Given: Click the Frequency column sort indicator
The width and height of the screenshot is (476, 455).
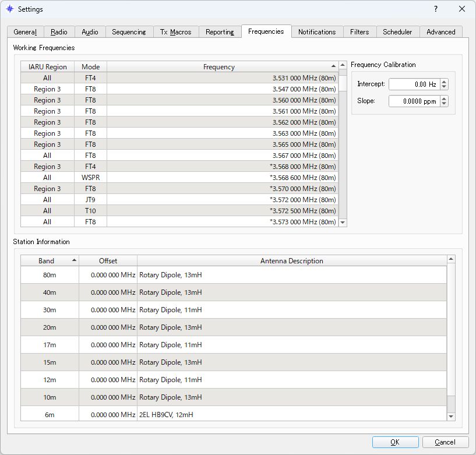Looking at the screenshot, I should tap(333, 66).
